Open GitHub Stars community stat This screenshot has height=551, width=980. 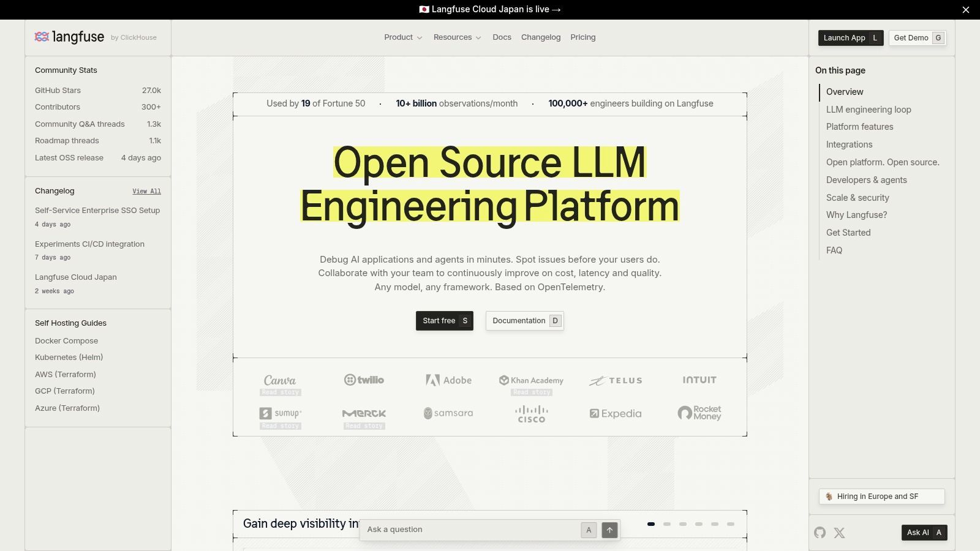(x=98, y=91)
